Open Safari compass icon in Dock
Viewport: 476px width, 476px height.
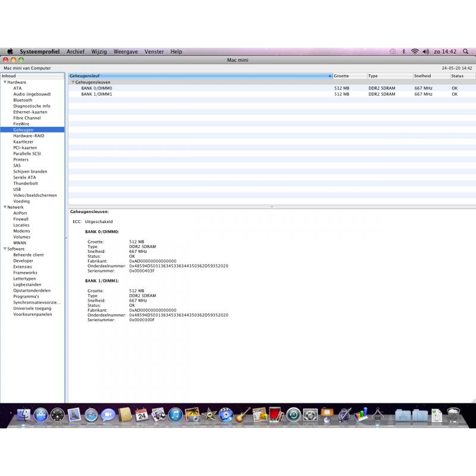tap(92, 415)
